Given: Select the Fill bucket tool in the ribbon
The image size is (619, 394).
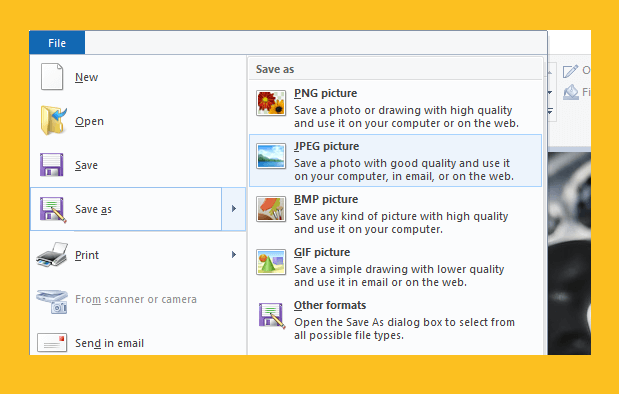Looking at the screenshot, I should 570,92.
